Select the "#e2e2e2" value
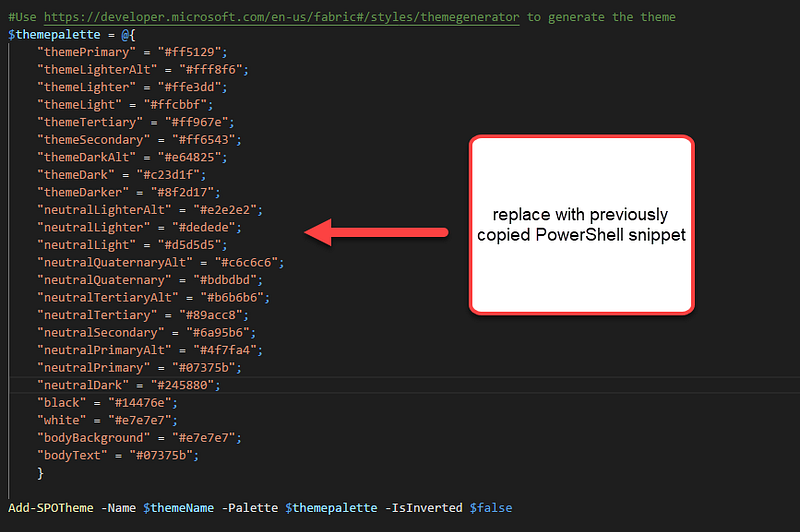The width and height of the screenshot is (800, 532). pos(225,210)
